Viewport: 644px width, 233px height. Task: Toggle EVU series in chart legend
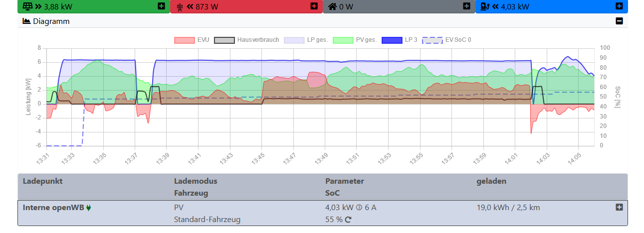192,40
